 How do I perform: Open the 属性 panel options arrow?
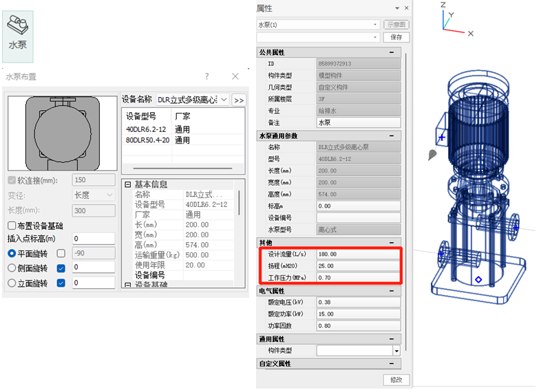397,8
